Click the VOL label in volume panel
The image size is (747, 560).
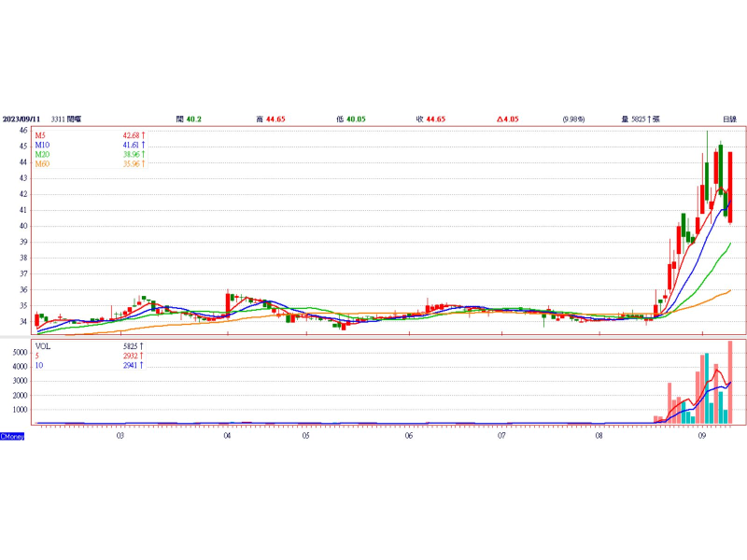click(x=44, y=345)
